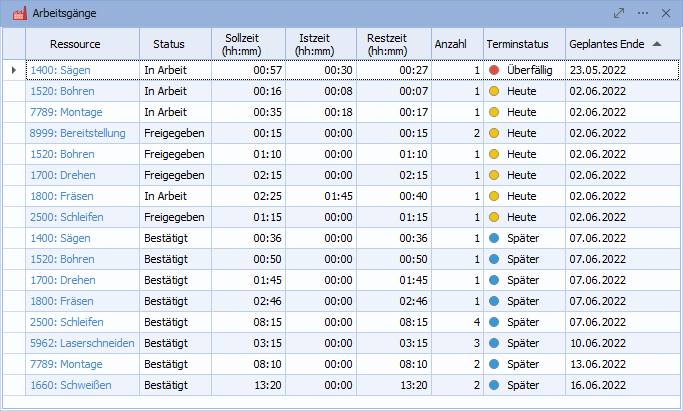Sort by the Ressource column header

[81, 44]
